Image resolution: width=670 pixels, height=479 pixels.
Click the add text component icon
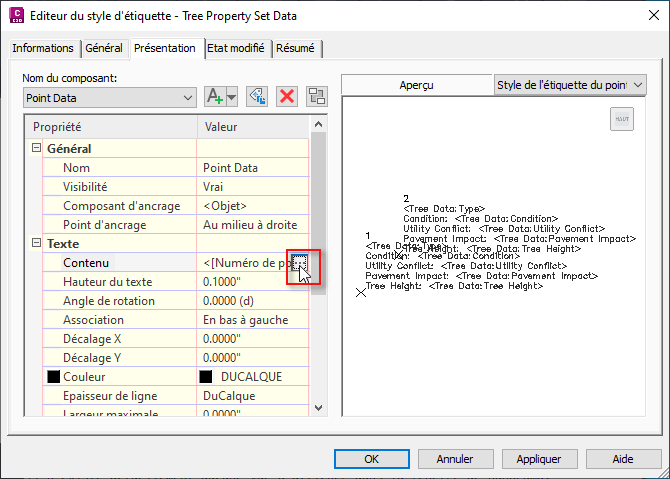(215, 97)
